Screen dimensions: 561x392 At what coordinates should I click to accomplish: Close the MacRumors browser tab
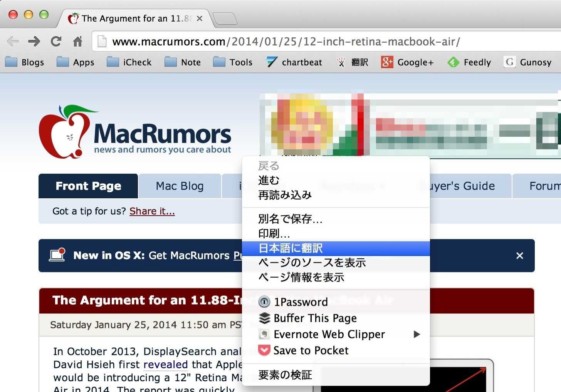199,18
